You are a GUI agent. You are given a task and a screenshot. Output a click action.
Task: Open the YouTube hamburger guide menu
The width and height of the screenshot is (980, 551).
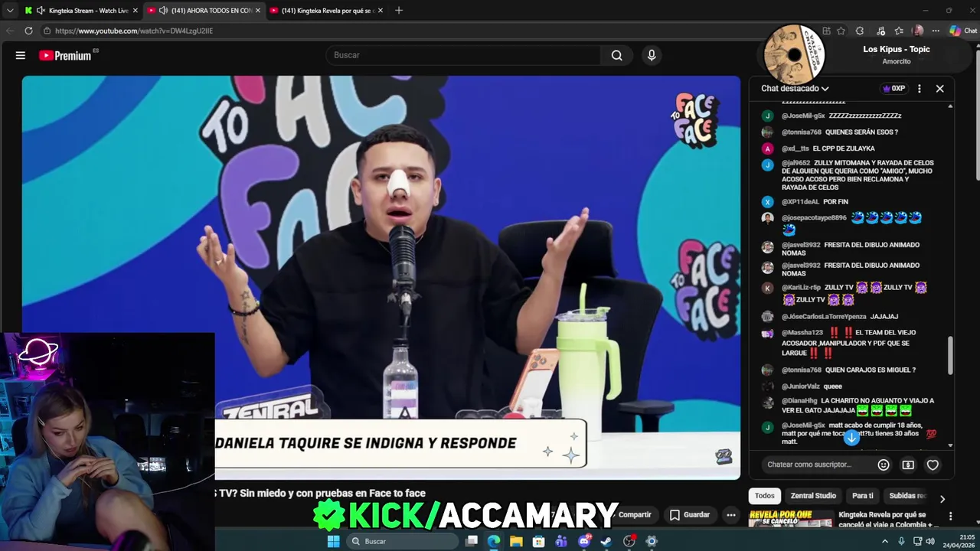(21, 55)
